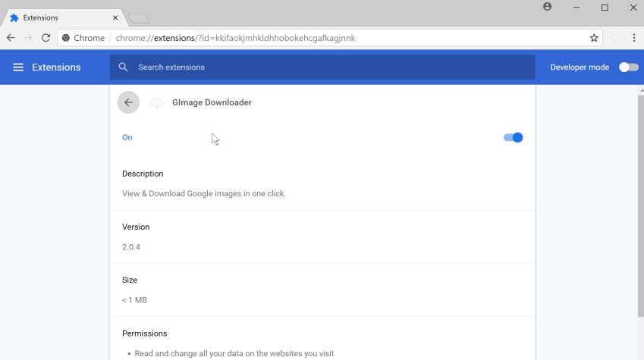Click the 'On' status label
Viewport: 644px width, 360px height.
[x=127, y=137]
